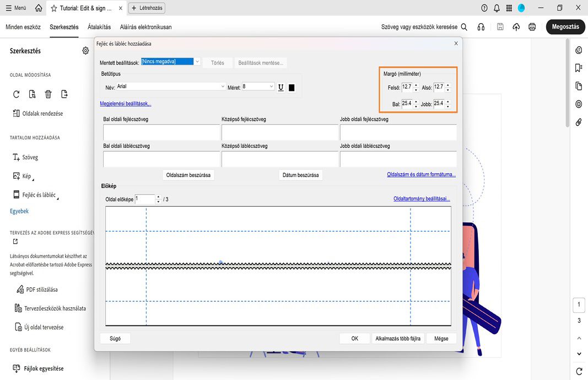
Task: Click the Jobb oldali láblécszöveg field
Action: [x=398, y=159]
